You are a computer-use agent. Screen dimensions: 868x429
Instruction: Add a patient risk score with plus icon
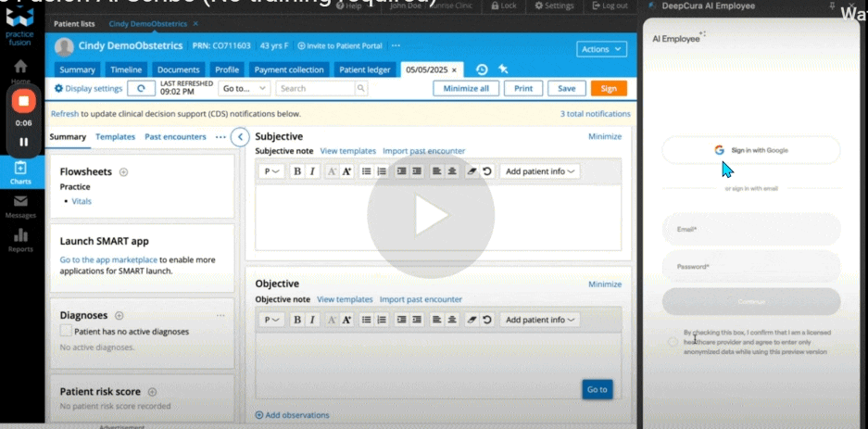pos(152,392)
